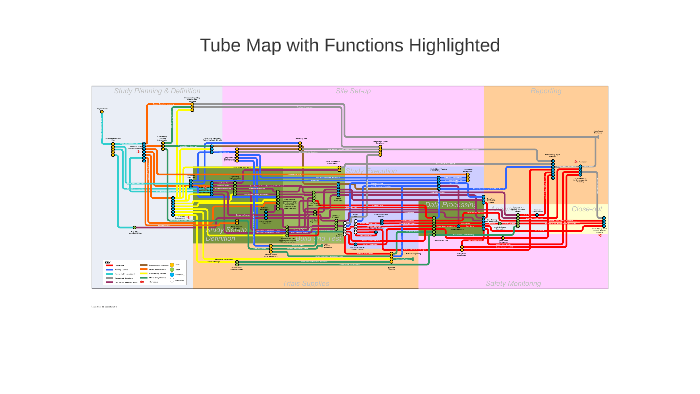Click the 'Site Setup' region label

[353, 91]
